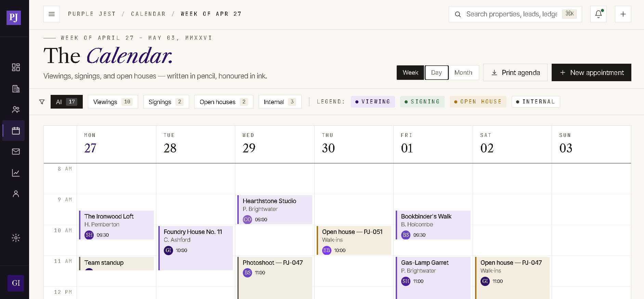
Task: Click GI avatar on Open house PJ-047
Action: [x=485, y=281]
